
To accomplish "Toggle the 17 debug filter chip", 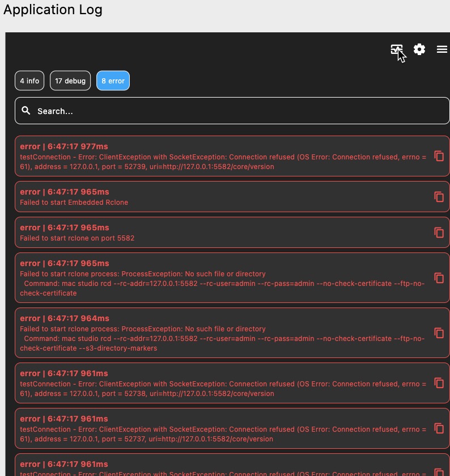I will click(x=70, y=81).
